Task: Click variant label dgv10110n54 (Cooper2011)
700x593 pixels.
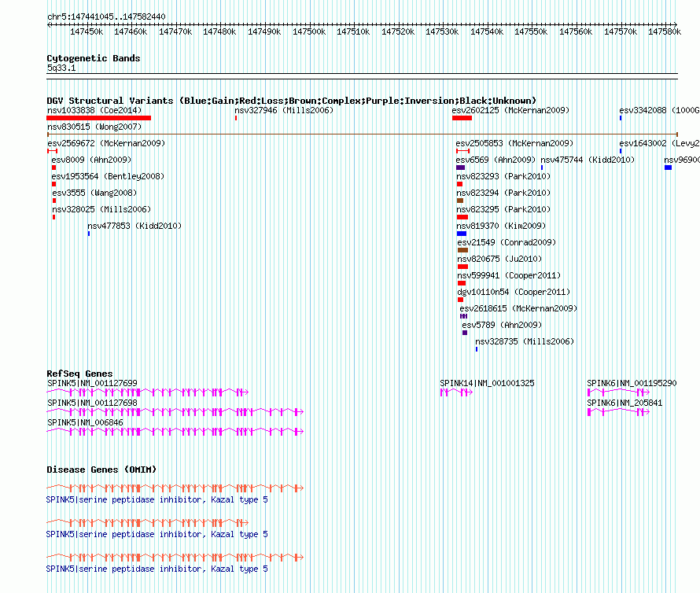Action: point(514,292)
